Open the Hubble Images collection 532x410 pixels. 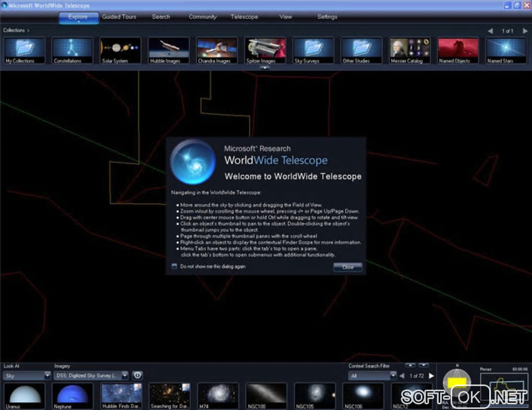[x=169, y=50]
